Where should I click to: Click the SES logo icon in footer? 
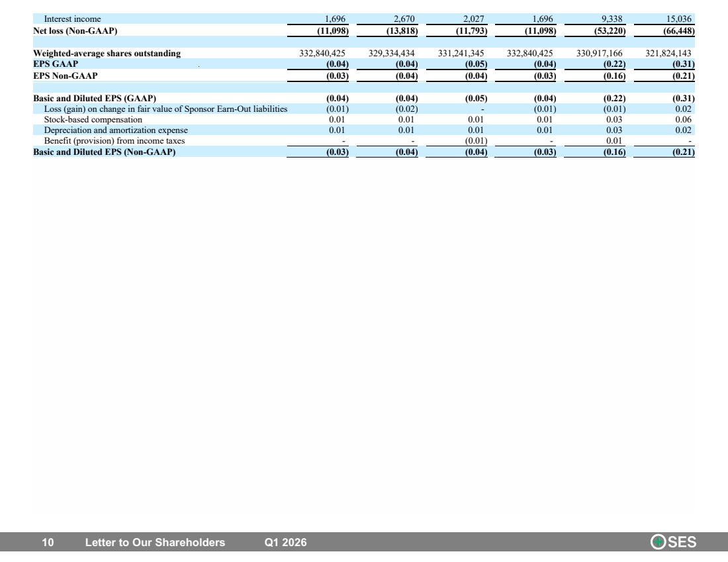pos(658,542)
